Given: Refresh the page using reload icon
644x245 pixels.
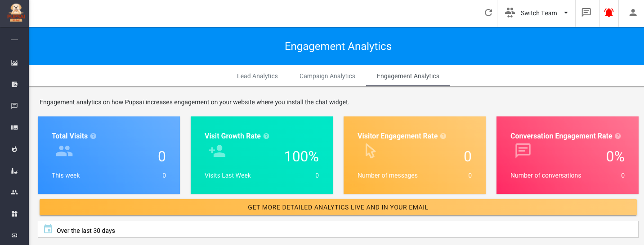Looking at the screenshot, I should [x=488, y=13].
